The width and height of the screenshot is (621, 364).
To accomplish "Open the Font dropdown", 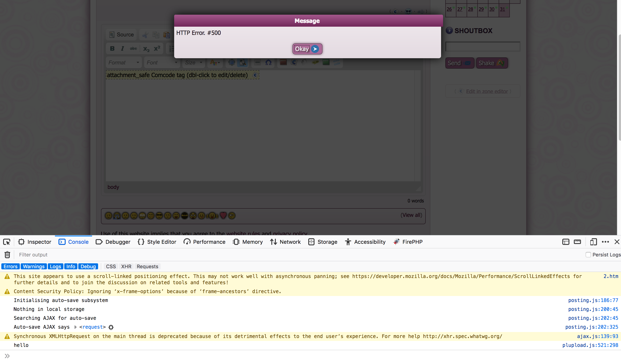I will pos(162,62).
